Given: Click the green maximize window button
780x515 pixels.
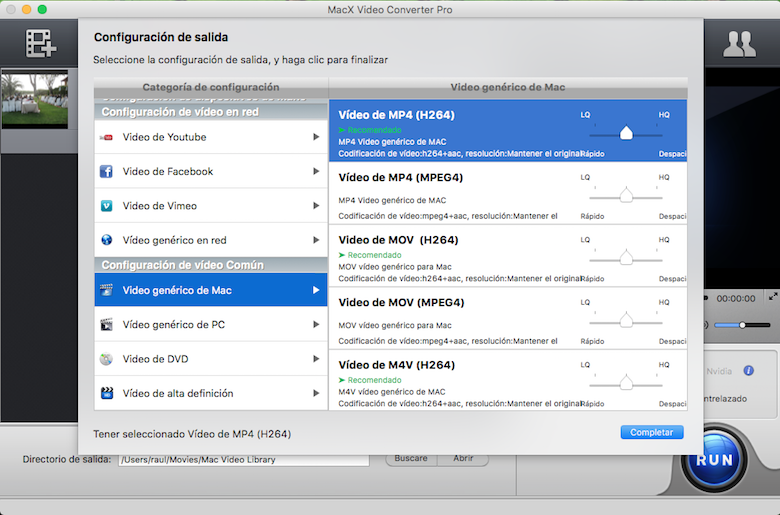Looking at the screenshot, I should pyautogui.click(x=42, y=9).
